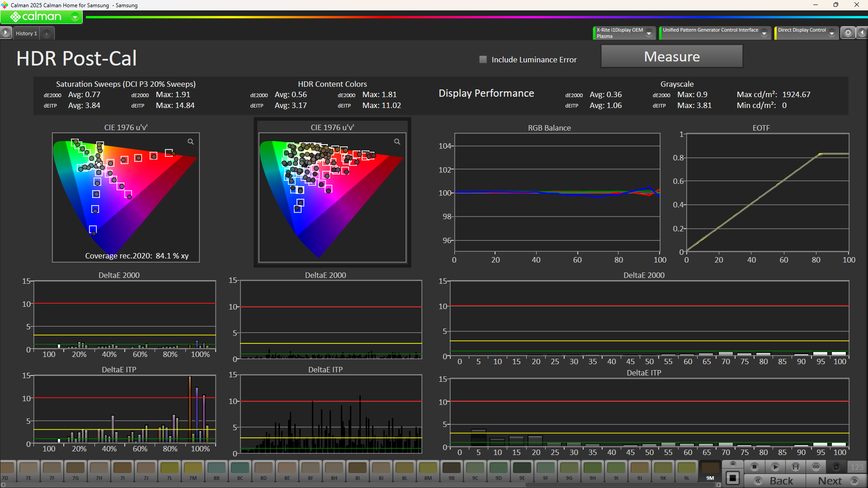The image size is (868, 488).
Task: Open the settings gear icon
Action: [x=848, y=33]
